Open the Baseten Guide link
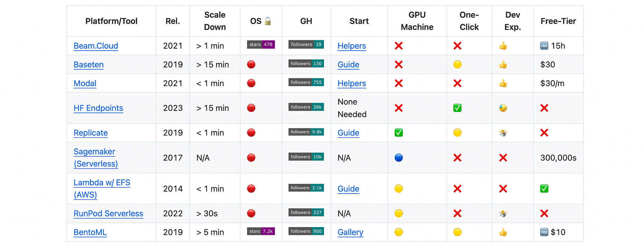 click(x=348, y=65)
